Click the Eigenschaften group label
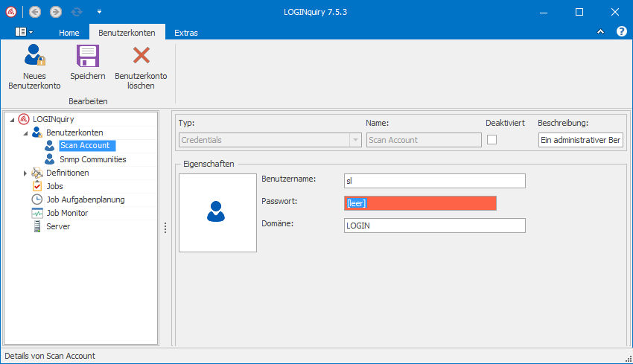Viewport: 633px width, 364px height. click(x=209, y=164)
